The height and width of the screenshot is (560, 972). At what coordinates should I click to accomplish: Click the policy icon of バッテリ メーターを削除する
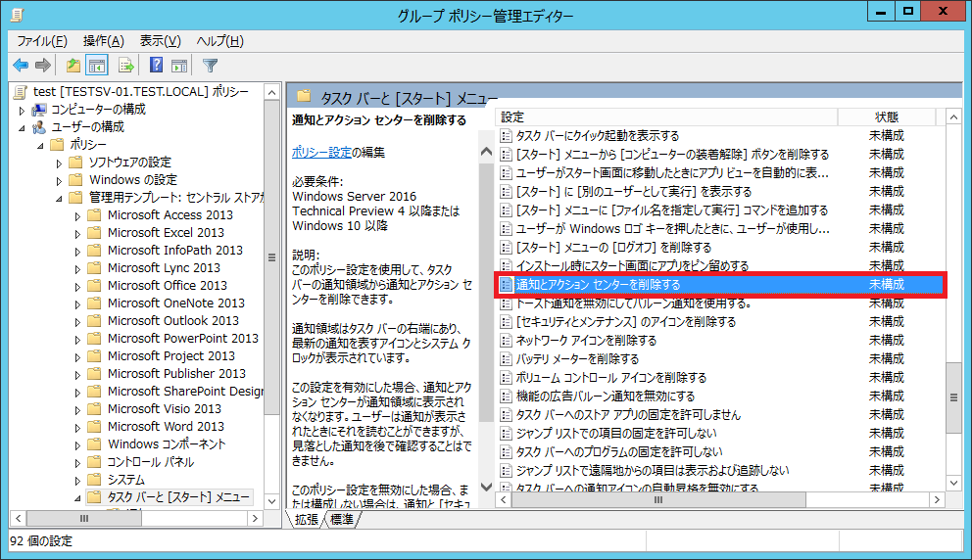[x=506, y=358]
